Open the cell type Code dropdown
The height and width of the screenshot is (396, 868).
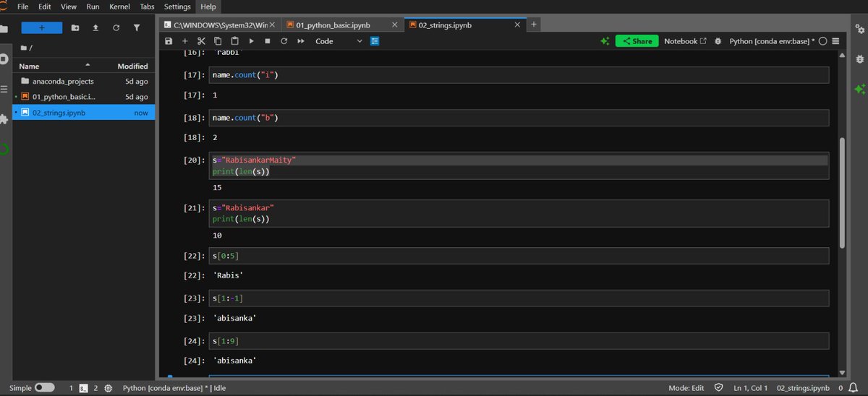click(x=339, y=41)
